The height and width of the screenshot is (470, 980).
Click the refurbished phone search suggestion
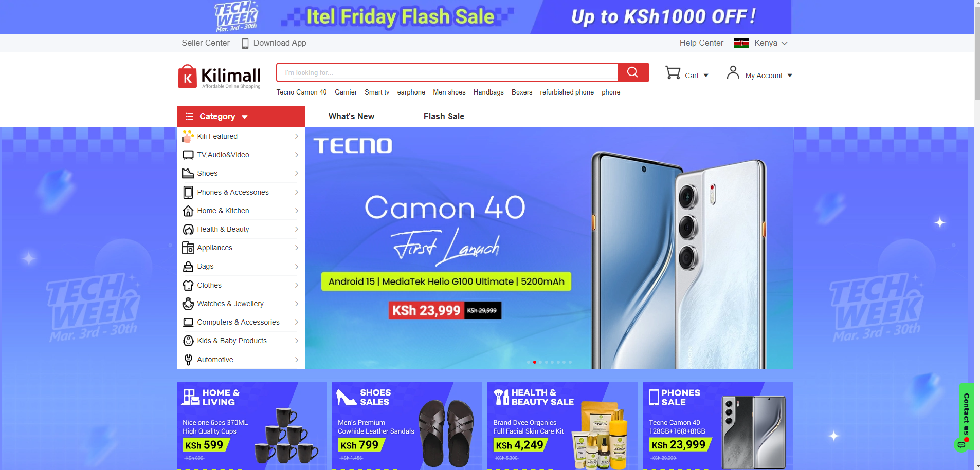point(567,92)
